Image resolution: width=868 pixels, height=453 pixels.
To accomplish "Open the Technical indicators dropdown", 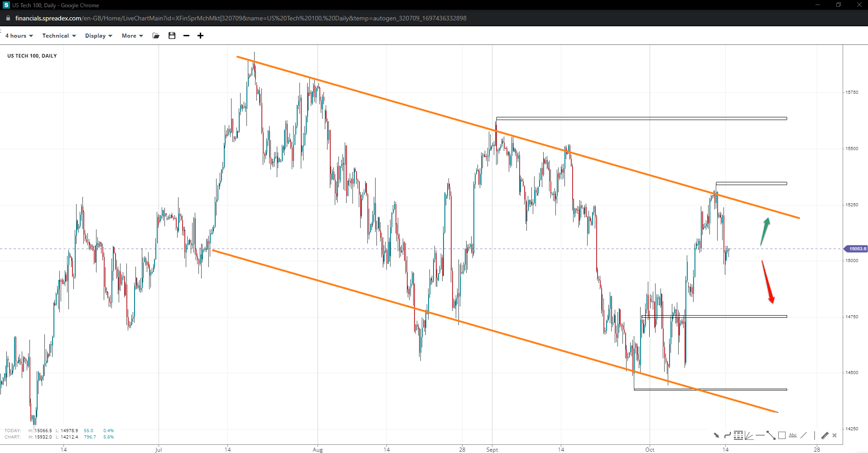I will click(x=59, y=36).
